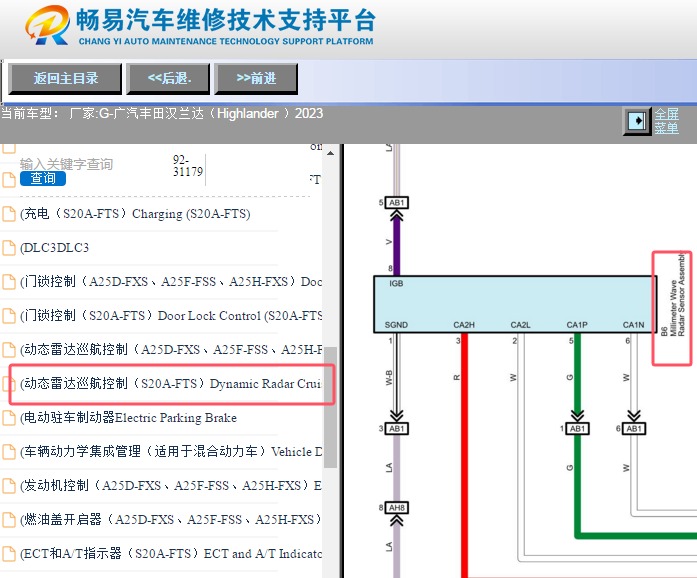Click the SGND terminal label

click(x=396, y=325)
